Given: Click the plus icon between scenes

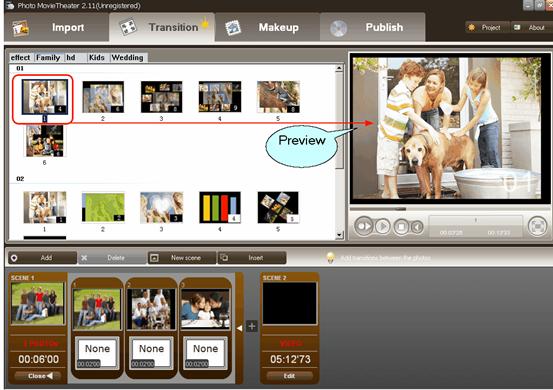Looking at the screenshot, I should (x=251, y=326).
